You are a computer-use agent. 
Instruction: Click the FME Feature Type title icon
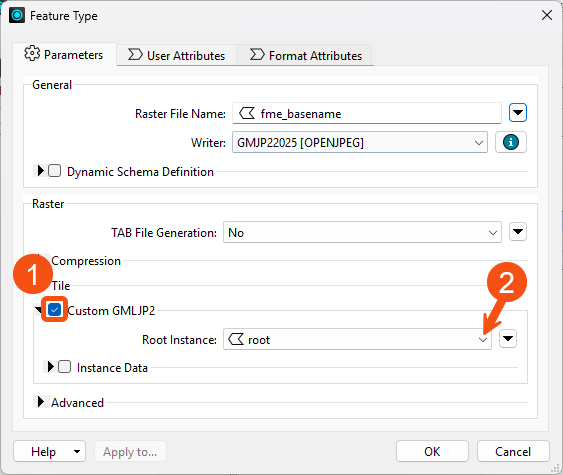click(17, 15)
